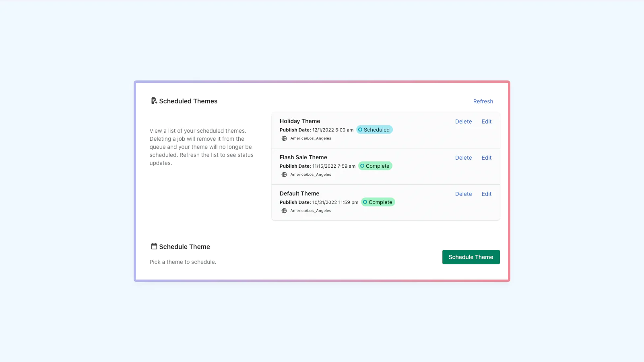The height and width of the screenshot is (362, 644).
Task: Delete the Holiday Theme job
Action: 463,121
